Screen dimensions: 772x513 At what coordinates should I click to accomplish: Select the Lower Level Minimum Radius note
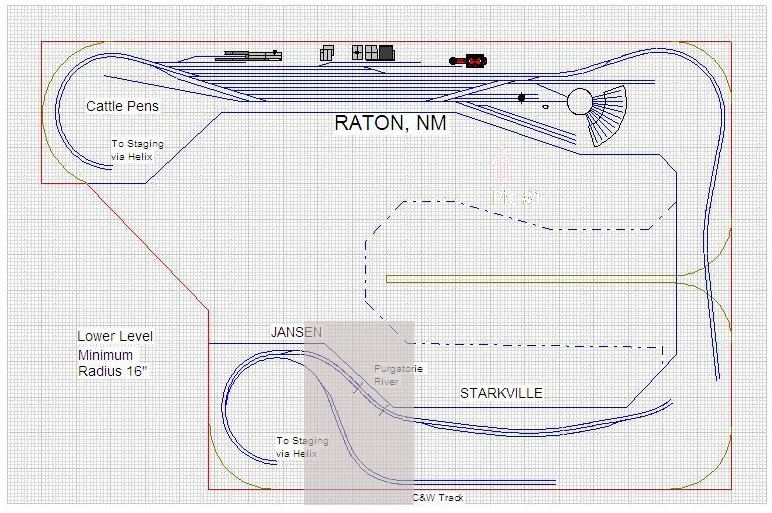coord(115,355)
